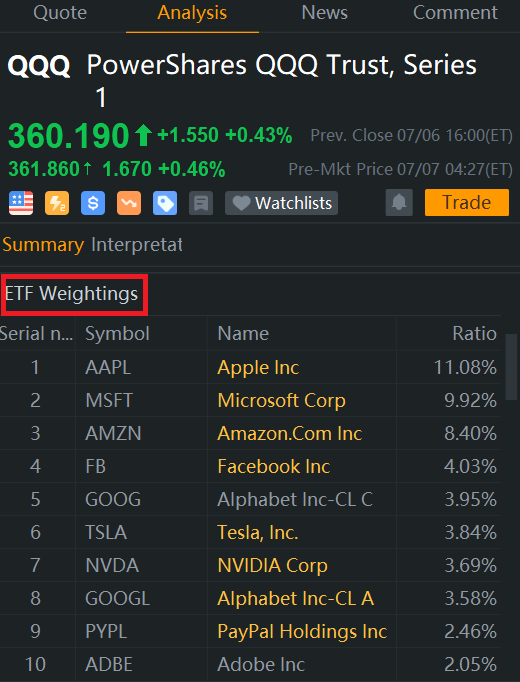Screen dimensions: 520x682
Task: Click the FB symbol cell
Action: coord(96,467)
